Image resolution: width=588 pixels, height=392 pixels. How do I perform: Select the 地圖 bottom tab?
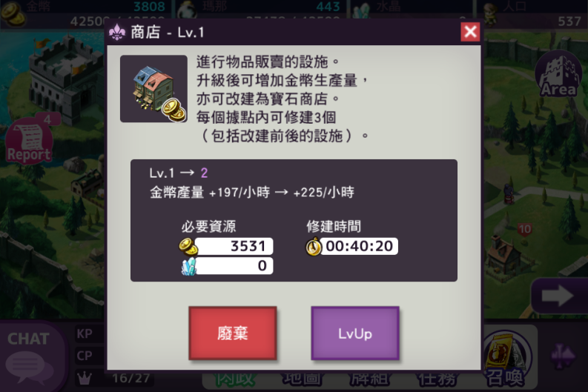[x=303, y=379]
